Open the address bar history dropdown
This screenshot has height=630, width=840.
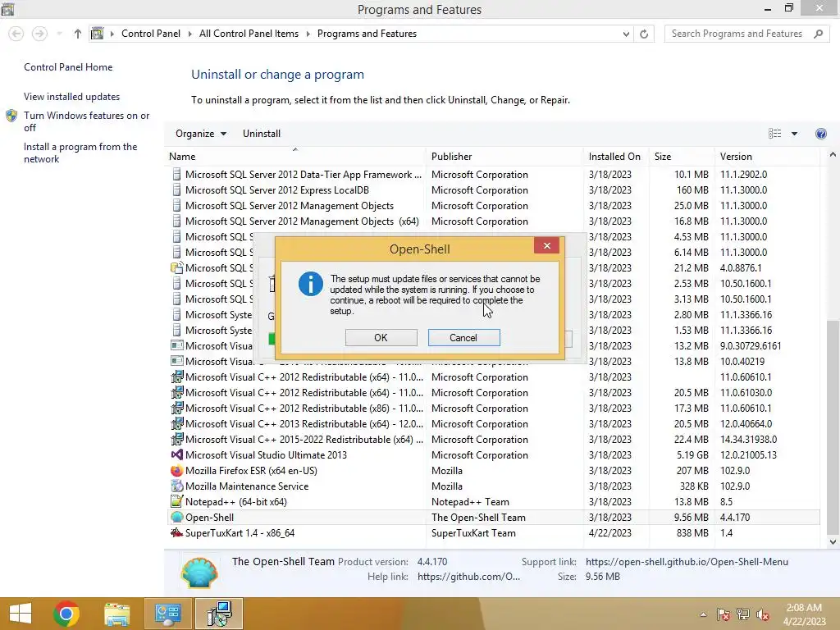click(x=626, y=34)
